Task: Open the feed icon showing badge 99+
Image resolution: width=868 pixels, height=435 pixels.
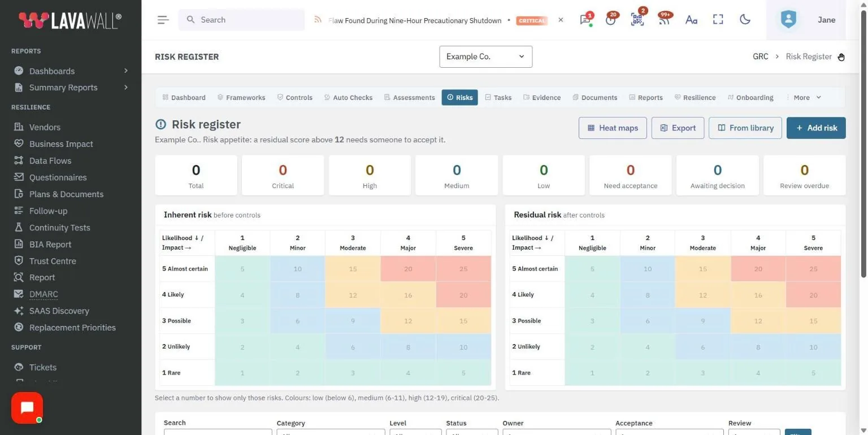Action: (664, 20)
